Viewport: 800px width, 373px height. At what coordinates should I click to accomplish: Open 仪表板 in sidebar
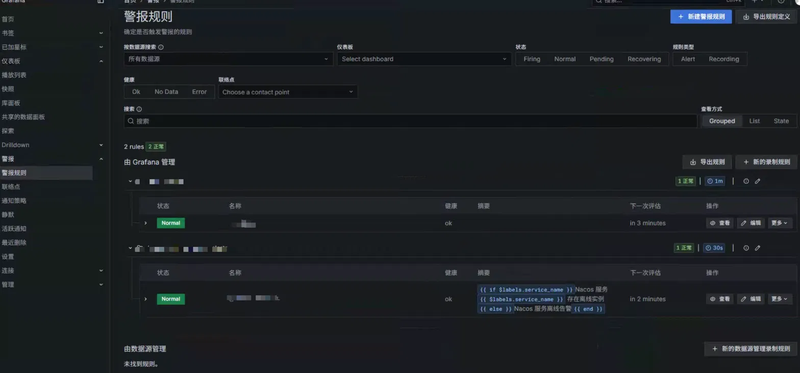tap(11, 61)
